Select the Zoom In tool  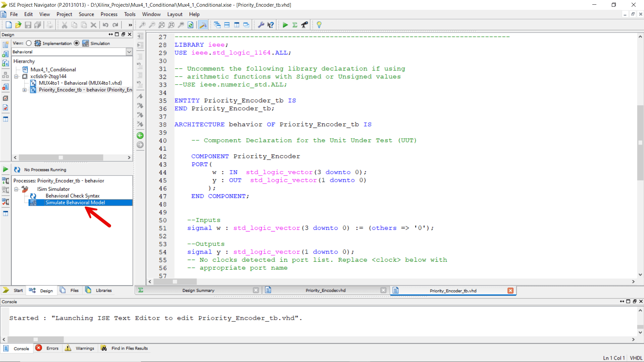coord(142,25)
